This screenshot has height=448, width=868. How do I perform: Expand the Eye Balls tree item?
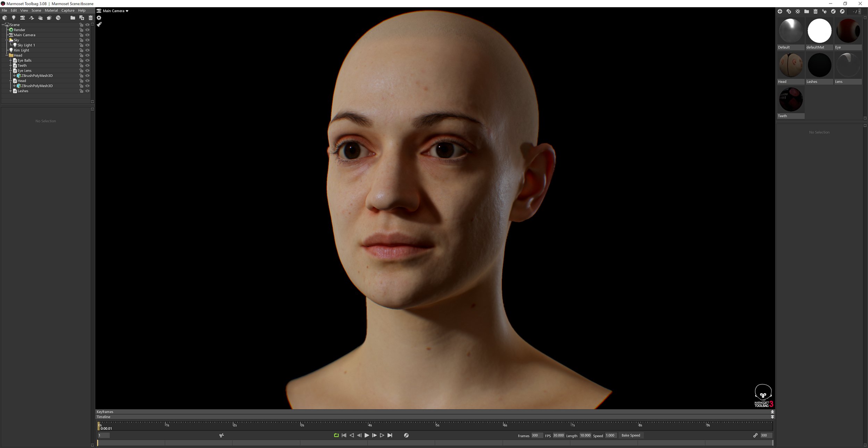point(10,60)
